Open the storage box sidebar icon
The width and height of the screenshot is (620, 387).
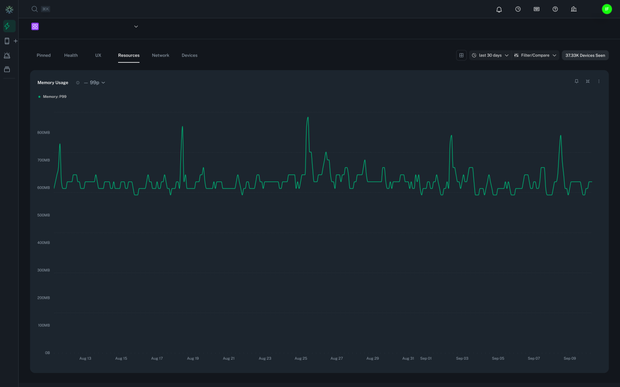[7, 69]
